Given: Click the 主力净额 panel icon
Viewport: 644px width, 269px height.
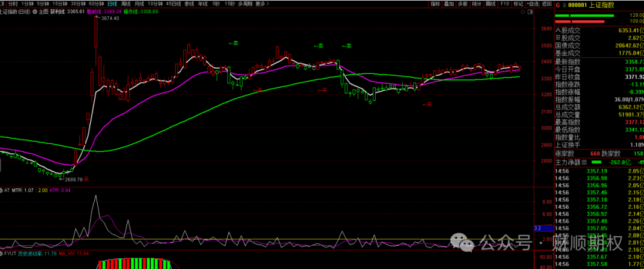Looking at the screenshot, I should [584, 162].
